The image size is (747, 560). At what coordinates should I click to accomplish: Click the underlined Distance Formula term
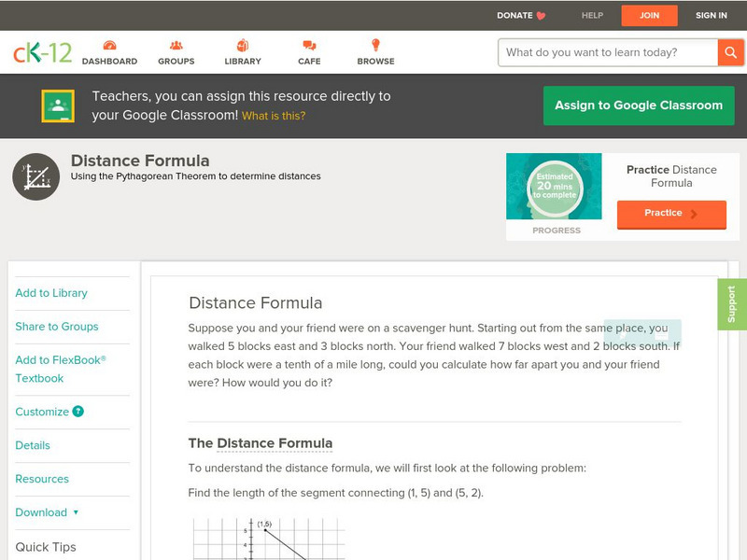pyautogui.click(x=275, y=443)
